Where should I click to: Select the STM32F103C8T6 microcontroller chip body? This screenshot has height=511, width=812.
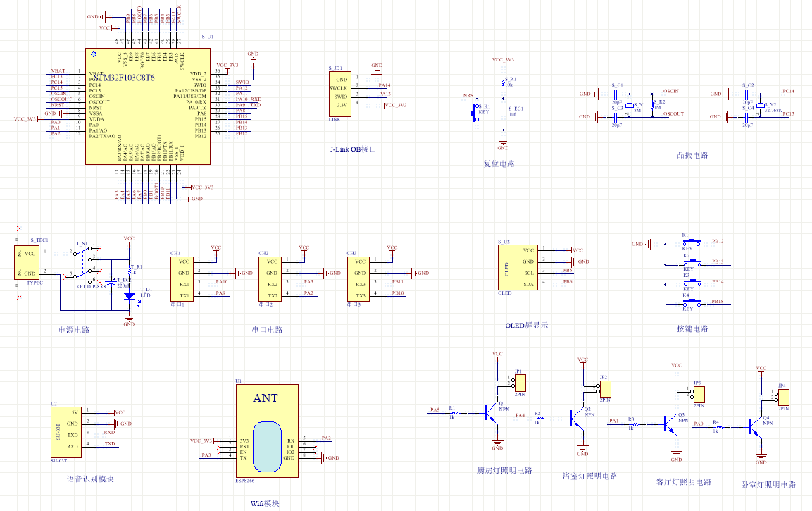click(x=148, y=106)
